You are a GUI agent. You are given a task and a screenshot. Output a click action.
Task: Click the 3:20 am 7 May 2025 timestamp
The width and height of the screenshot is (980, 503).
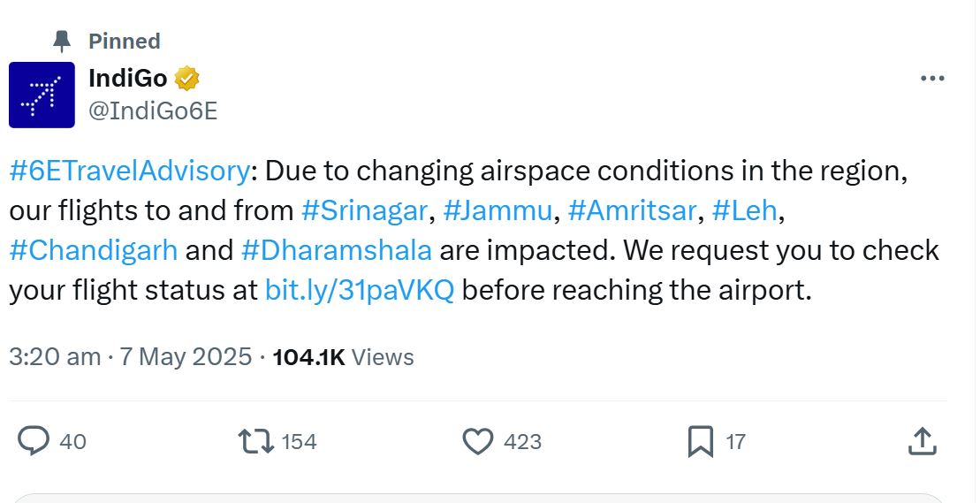point(130,357)
